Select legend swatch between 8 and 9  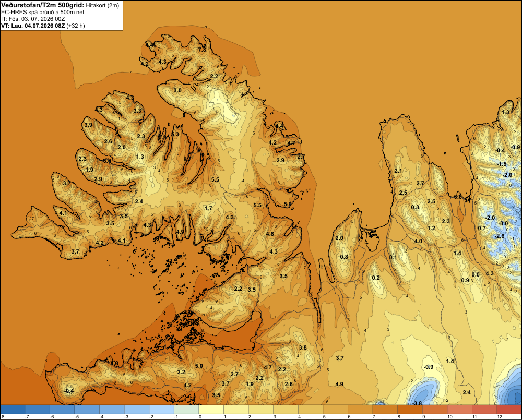(410, 409)
